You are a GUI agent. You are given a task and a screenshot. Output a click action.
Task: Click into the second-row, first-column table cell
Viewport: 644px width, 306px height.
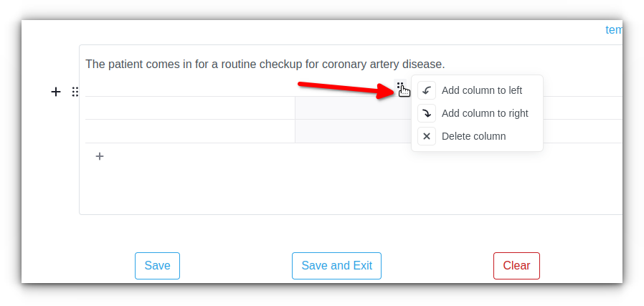click(190, 131)
